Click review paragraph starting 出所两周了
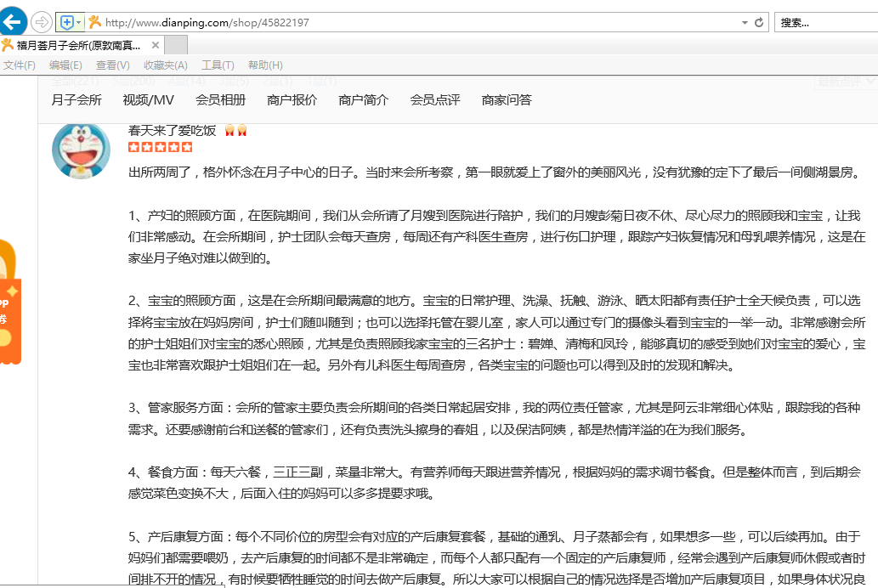This screenshot has height=588, width=878. (495, 172)
